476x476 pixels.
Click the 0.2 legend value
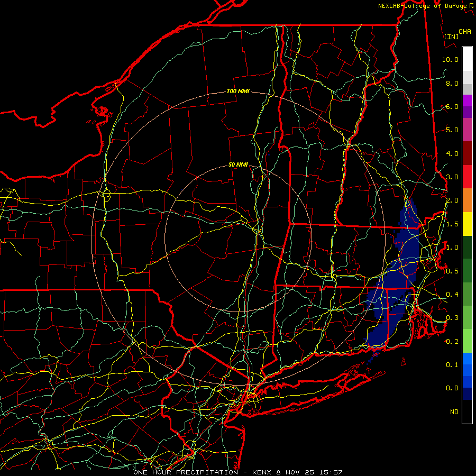pyautogui.click(x=452, y=342)
